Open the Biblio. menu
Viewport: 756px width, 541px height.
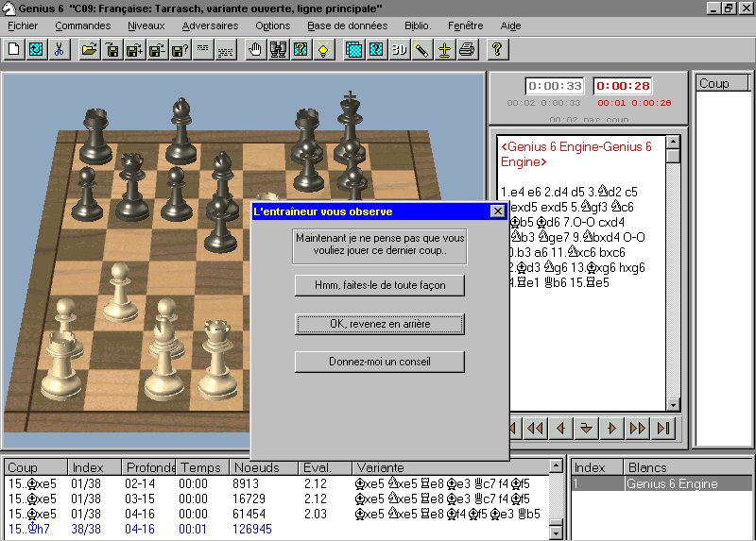point(418,26)
